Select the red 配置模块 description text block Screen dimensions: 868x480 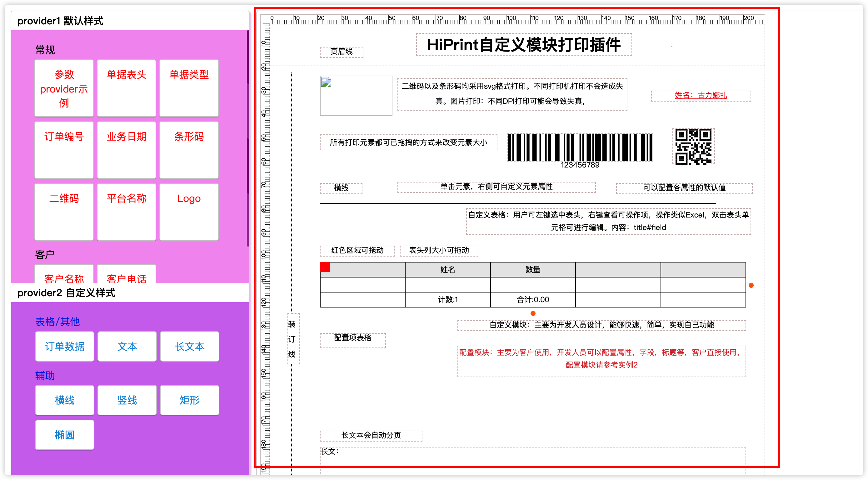(x=601, y=361)
